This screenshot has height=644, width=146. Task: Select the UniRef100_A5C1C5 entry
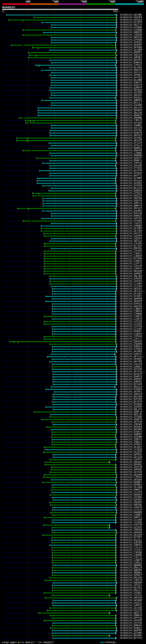[131, 208]
